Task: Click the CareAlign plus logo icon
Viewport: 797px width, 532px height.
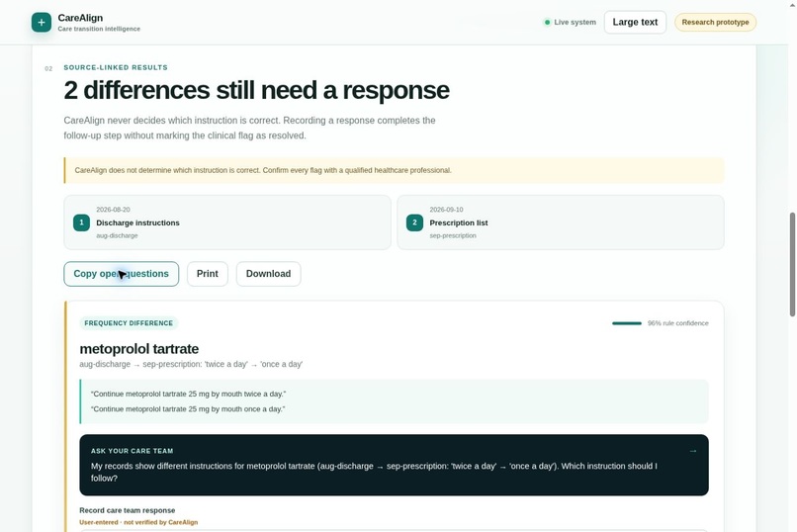Action: point(42,23)
